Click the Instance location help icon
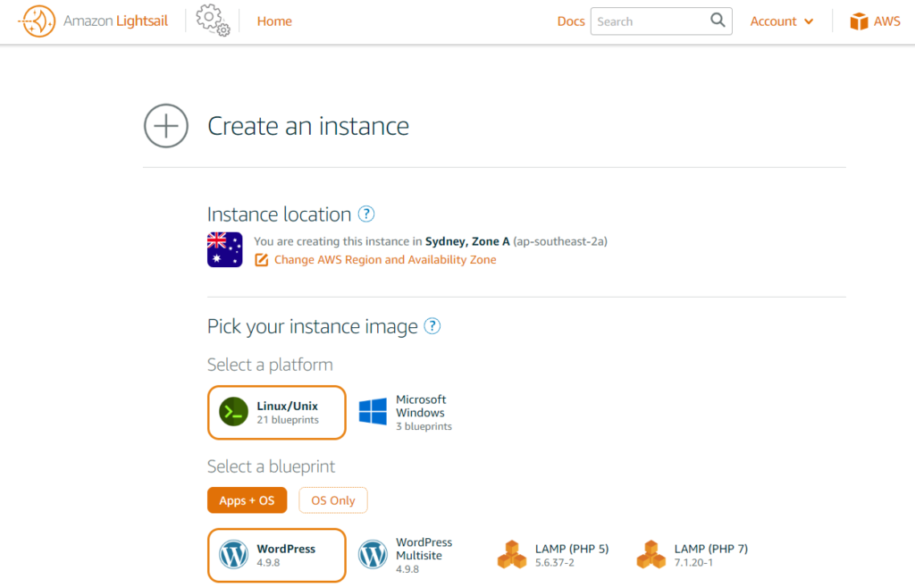The image size is (915, 588). click(x=365, y=214)
